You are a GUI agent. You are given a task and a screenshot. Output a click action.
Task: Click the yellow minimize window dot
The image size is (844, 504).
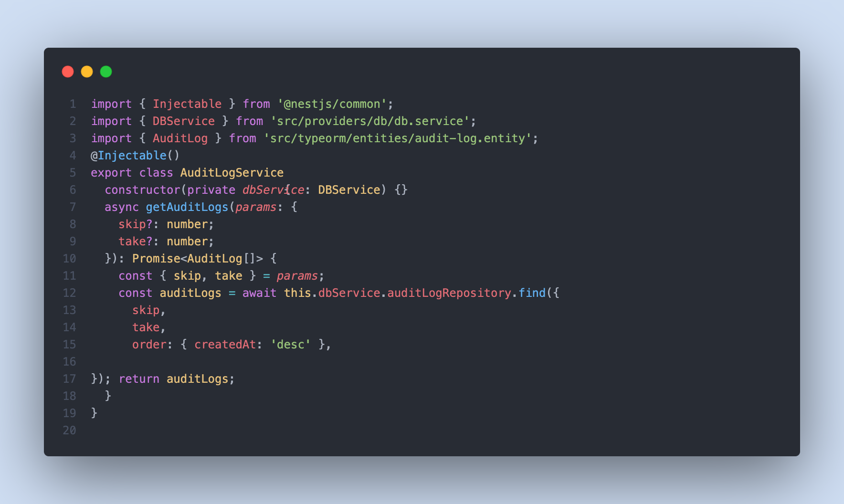[87, 72]
